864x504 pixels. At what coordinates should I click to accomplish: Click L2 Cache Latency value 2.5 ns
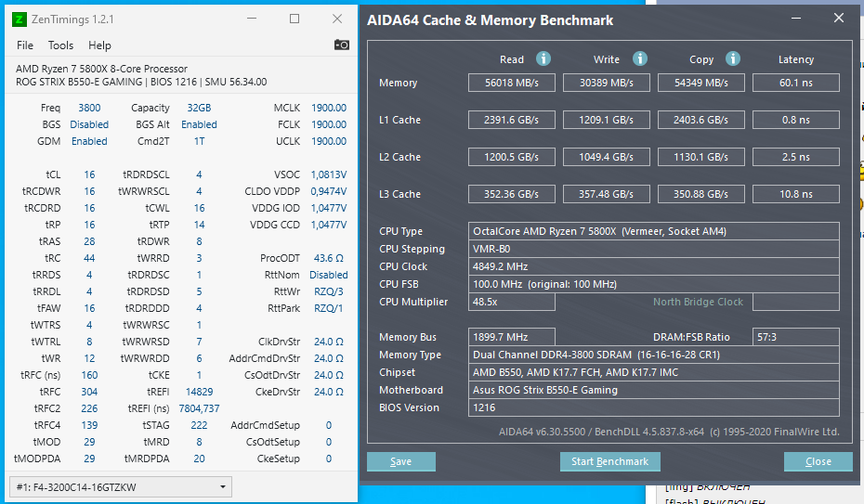click(796, 157)
